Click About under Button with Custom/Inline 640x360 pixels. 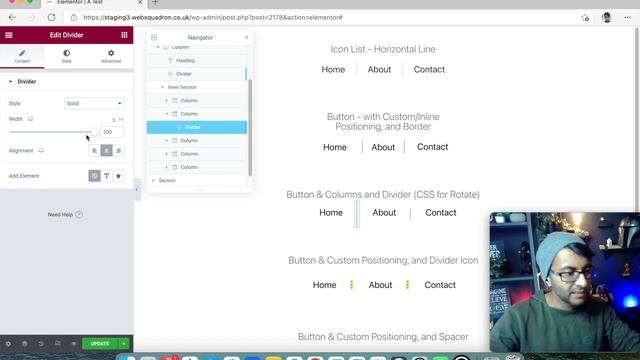tap(383, 147)
